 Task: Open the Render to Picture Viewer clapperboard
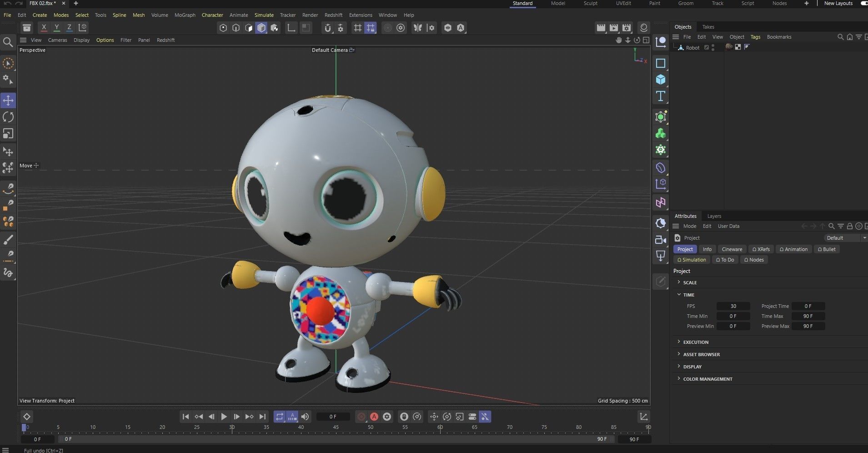coord(614,28)
